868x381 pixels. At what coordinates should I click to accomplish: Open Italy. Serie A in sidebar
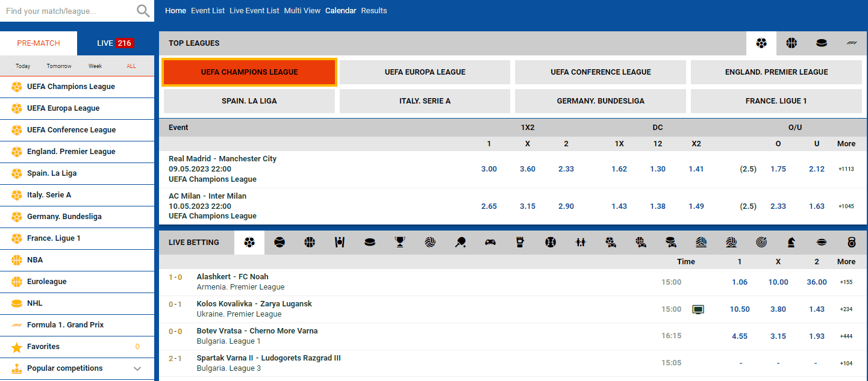coord(77,195)
